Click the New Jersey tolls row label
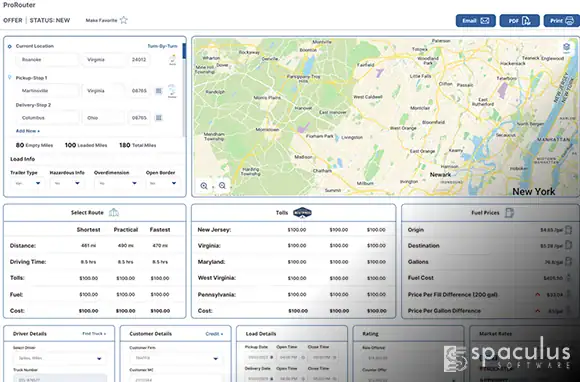The image size is (580, 382). tap(214, 230)
